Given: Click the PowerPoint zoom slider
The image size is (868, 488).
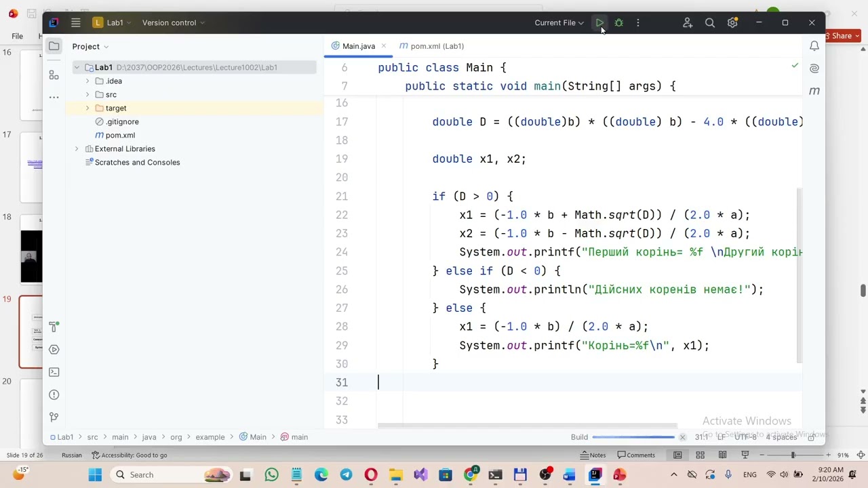Looking at the screenshot, I should click(x=793, y=455).
